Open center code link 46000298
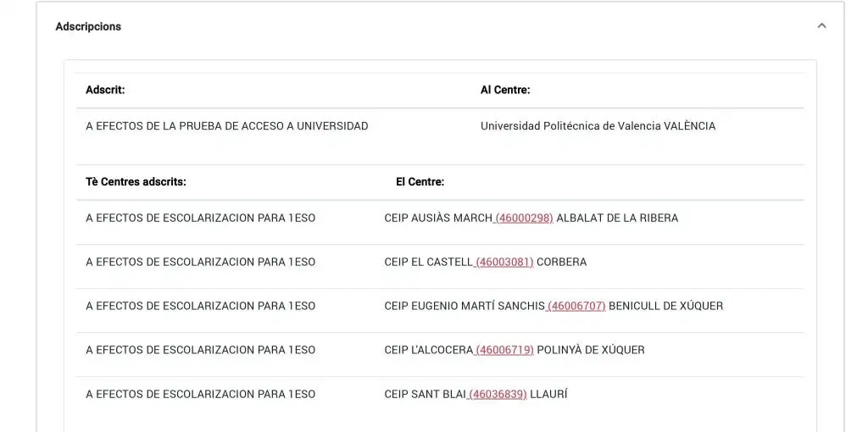Image resolution: width=868 pixels, height=432 pixels. click(523, 218)
